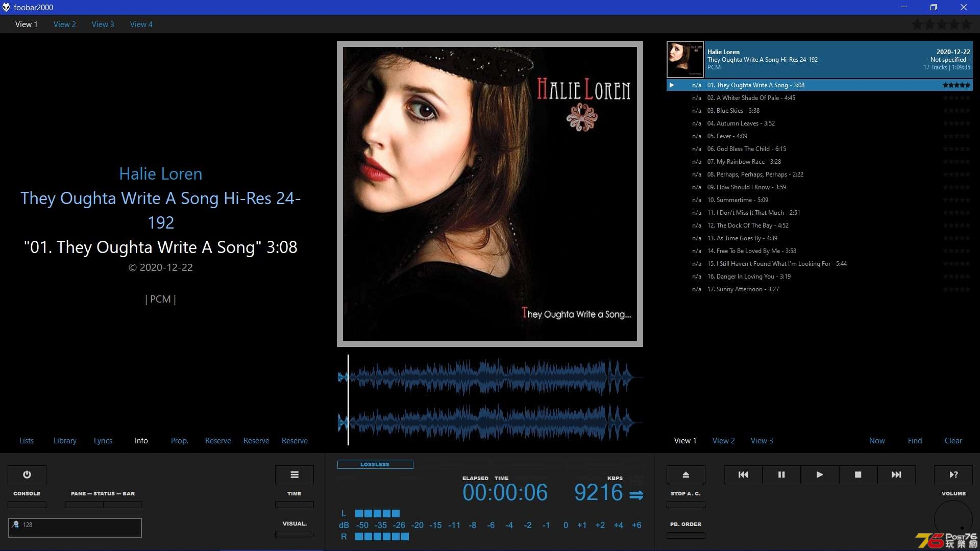The height and width of the screenshot is (551, 980).
Task: Turn the VOLUME knob
Action: [953, 519]
